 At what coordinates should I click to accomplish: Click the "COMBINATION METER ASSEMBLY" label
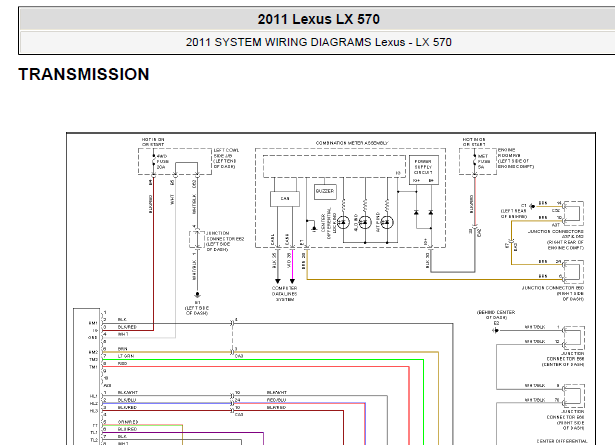[x=352, y=143]
